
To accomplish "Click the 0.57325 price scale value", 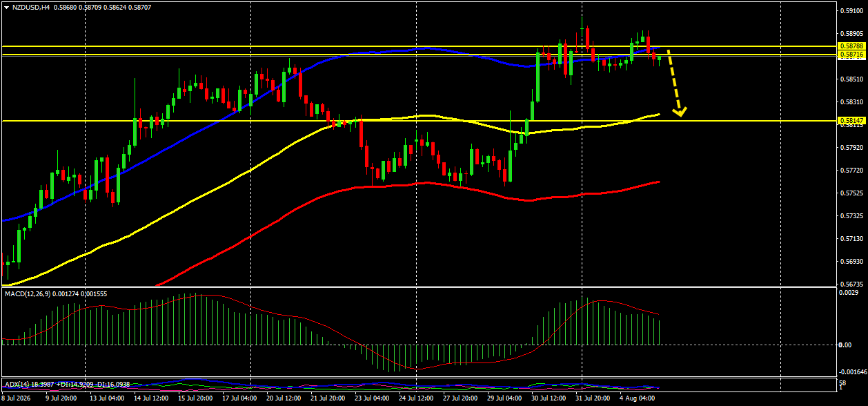I will pyautogui.click(x=851, y=216).
